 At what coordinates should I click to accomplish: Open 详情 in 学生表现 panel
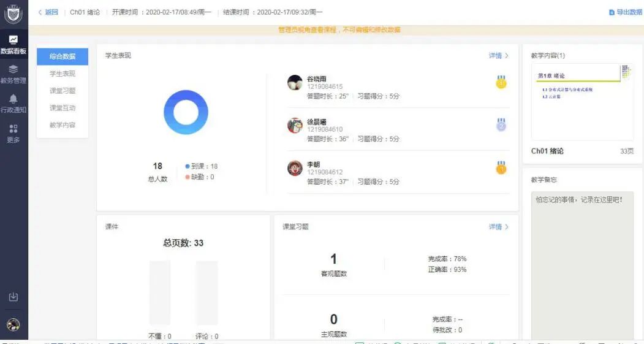click(x=499, y=55)
